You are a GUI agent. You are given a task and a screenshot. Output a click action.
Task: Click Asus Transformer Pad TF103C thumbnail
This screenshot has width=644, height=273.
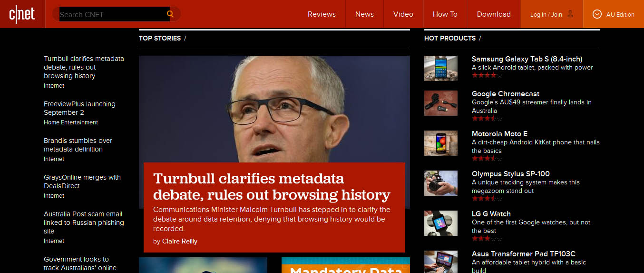[x=441, y=262]
